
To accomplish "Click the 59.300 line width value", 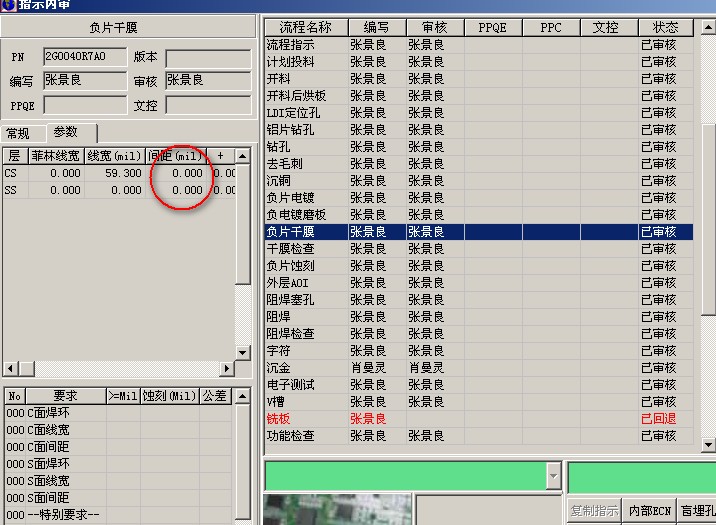I will [x=123, y=173].
